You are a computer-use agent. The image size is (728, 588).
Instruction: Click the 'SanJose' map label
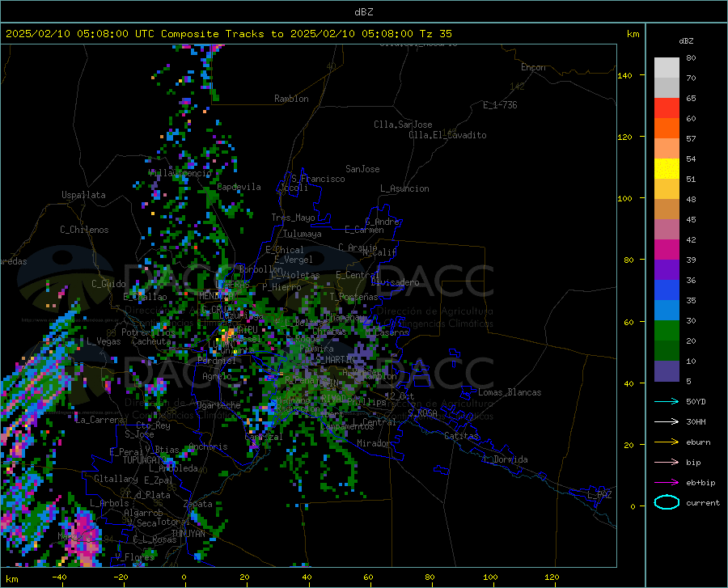362,169
